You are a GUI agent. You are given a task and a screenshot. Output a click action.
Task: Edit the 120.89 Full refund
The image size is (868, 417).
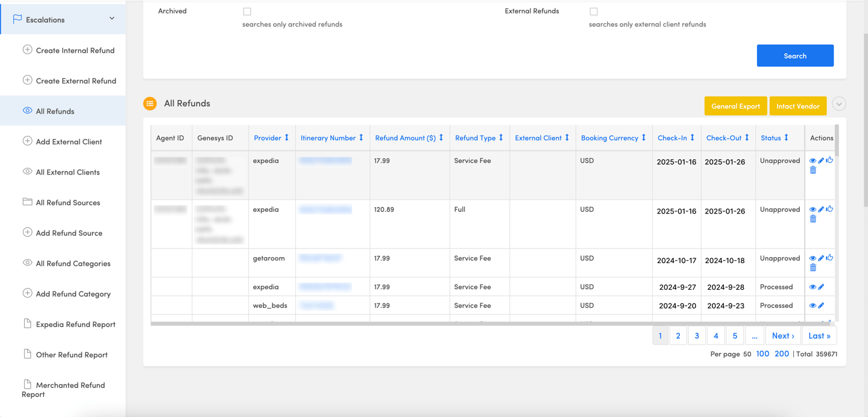pos(821,209)
